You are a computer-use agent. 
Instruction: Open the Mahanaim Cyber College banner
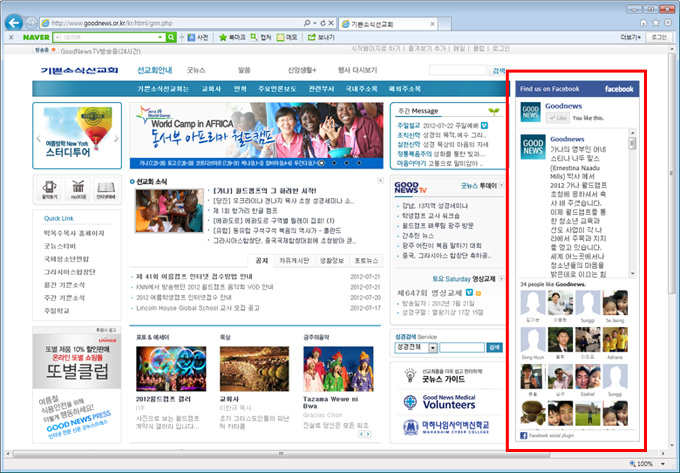tap(445, 427)
